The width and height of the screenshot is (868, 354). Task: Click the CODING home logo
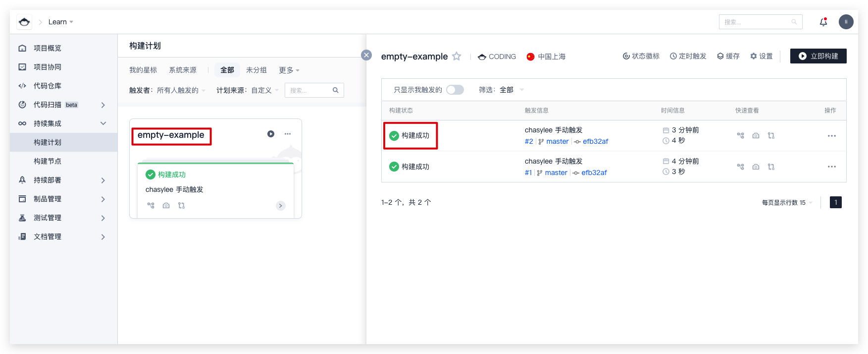point(24,22)
